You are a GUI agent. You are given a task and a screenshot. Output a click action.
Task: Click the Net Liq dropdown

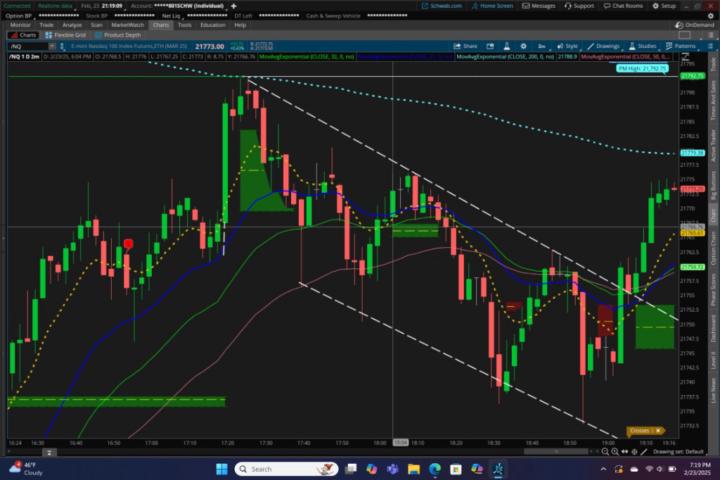(173, 16)
